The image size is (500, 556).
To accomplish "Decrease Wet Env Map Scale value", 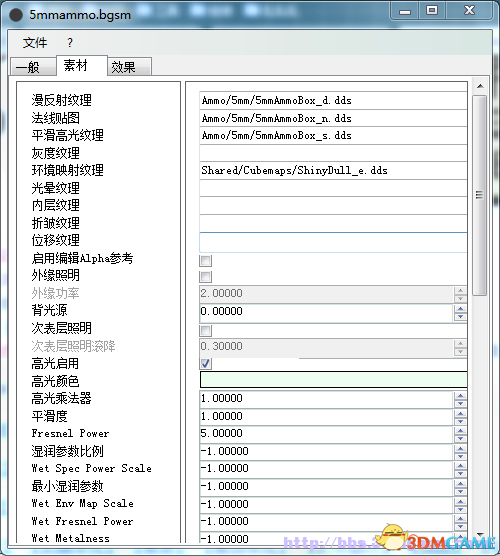I will coord(460,509).
